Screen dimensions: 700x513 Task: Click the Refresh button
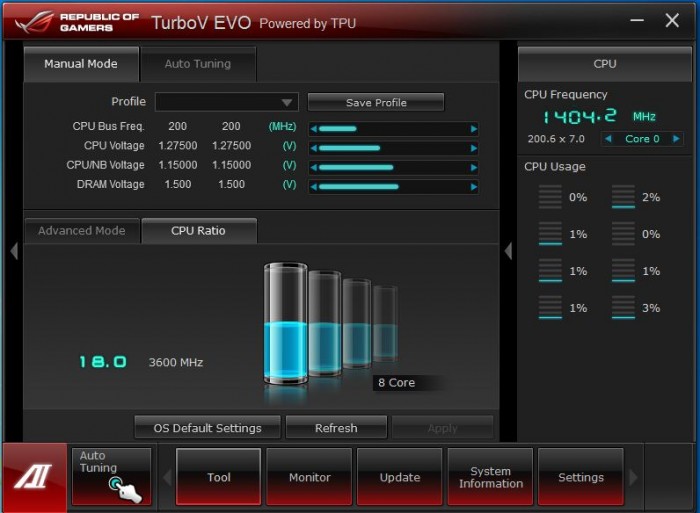coord(336,428)
